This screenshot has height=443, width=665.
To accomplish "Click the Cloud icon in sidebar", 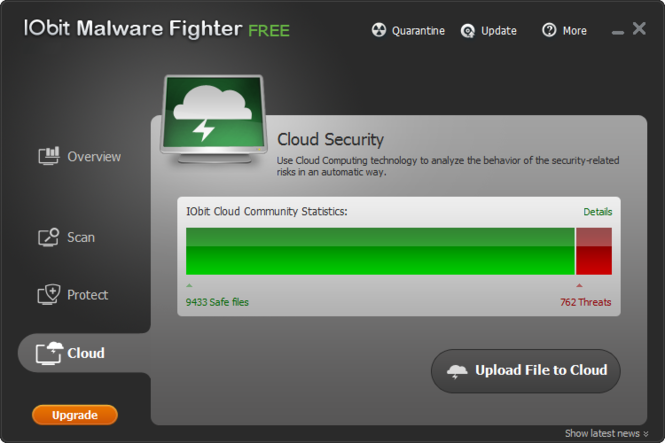I will click(x=49, y=353).
